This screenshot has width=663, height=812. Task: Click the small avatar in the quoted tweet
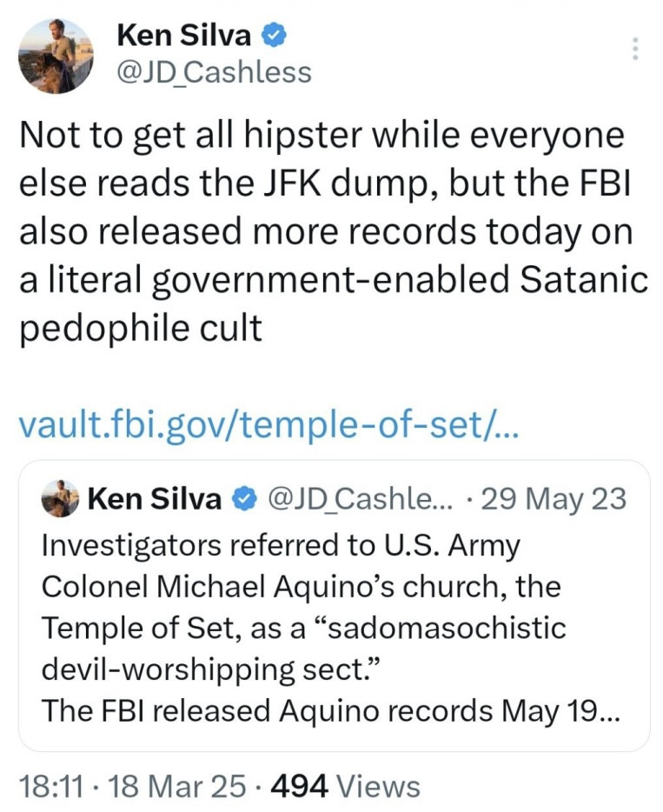(62, 499)
